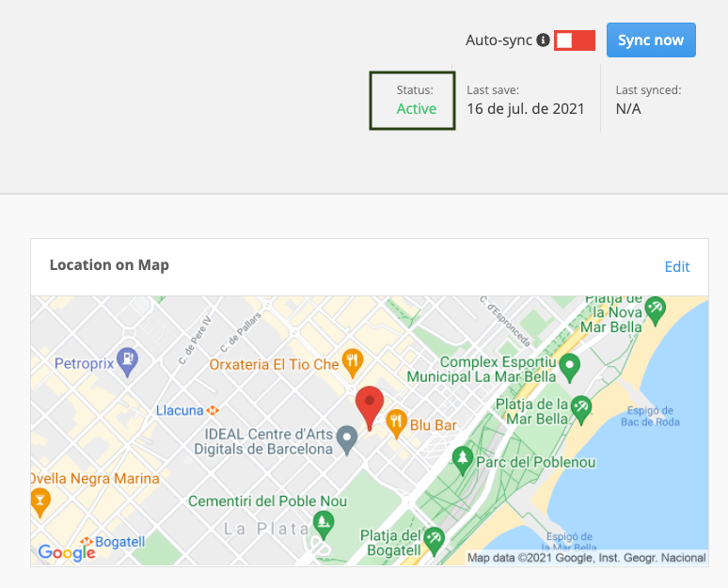Select Cementiri del Poble Nou marker

[x=324, y=525]
